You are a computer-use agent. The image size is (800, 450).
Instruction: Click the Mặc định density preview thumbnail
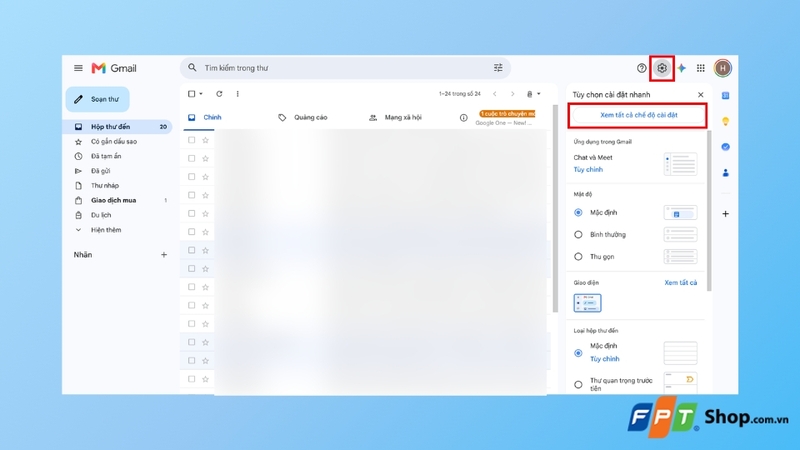click(x=680, y=213)
